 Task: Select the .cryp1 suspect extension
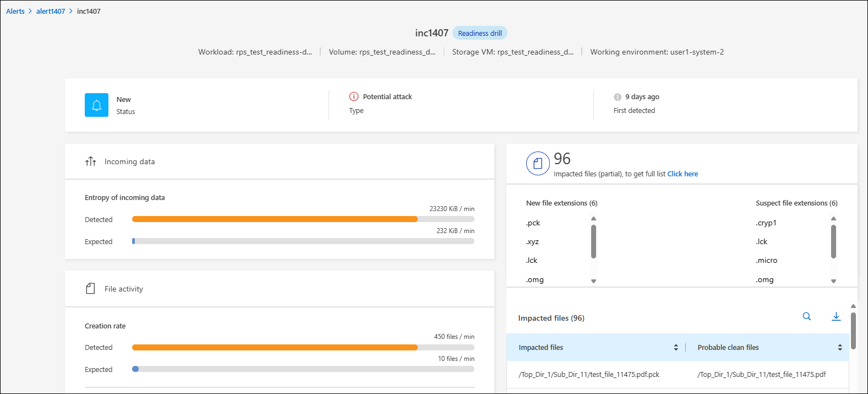point(766,223)
